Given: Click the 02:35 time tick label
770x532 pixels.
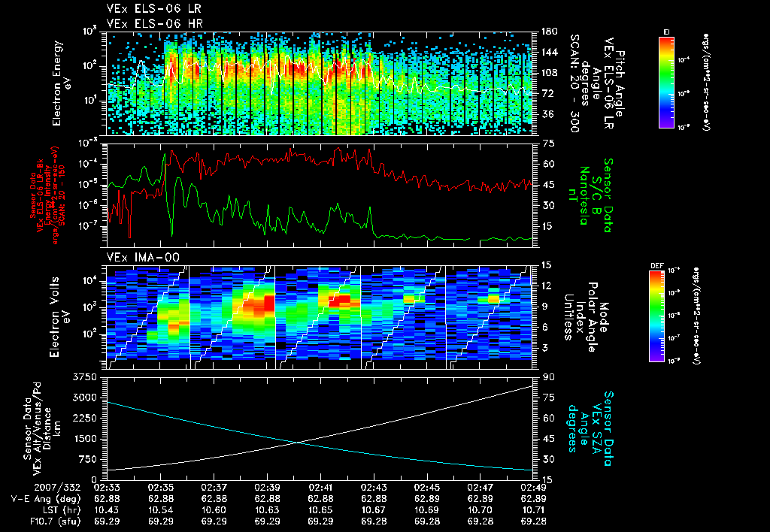Looking at the screenshot, I should (x=161, y=488).
